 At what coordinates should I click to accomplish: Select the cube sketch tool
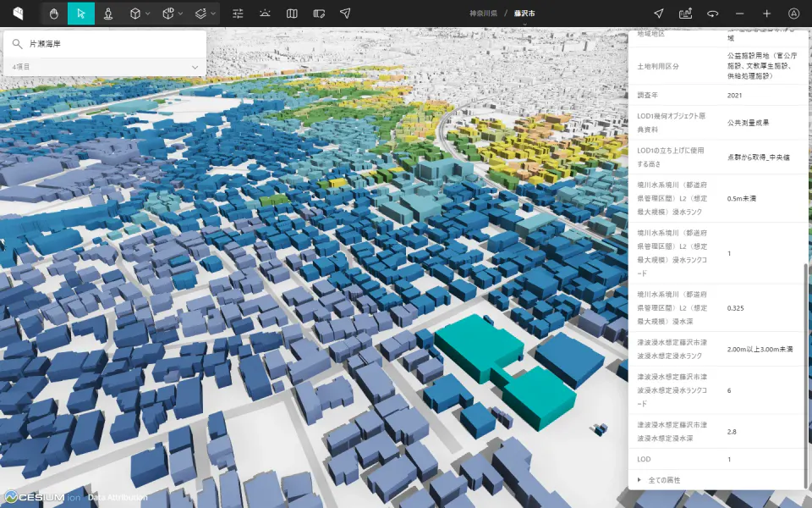135,14
